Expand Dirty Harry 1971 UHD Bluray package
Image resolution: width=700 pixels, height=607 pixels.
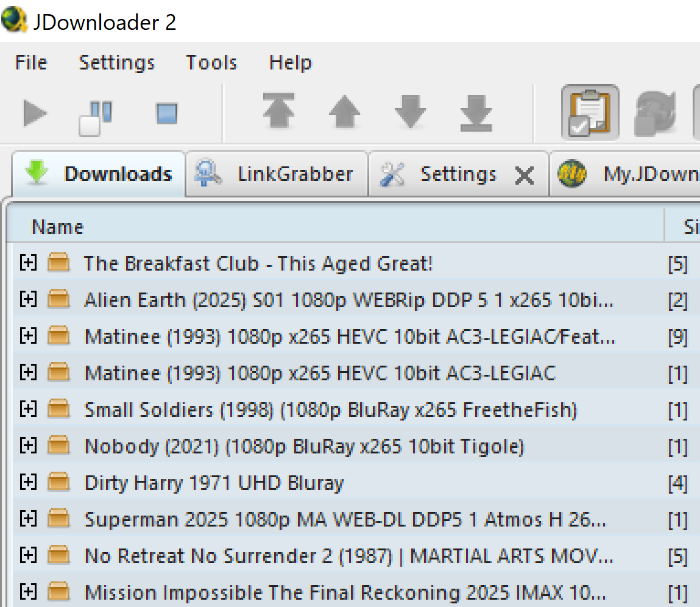[28, 483]
